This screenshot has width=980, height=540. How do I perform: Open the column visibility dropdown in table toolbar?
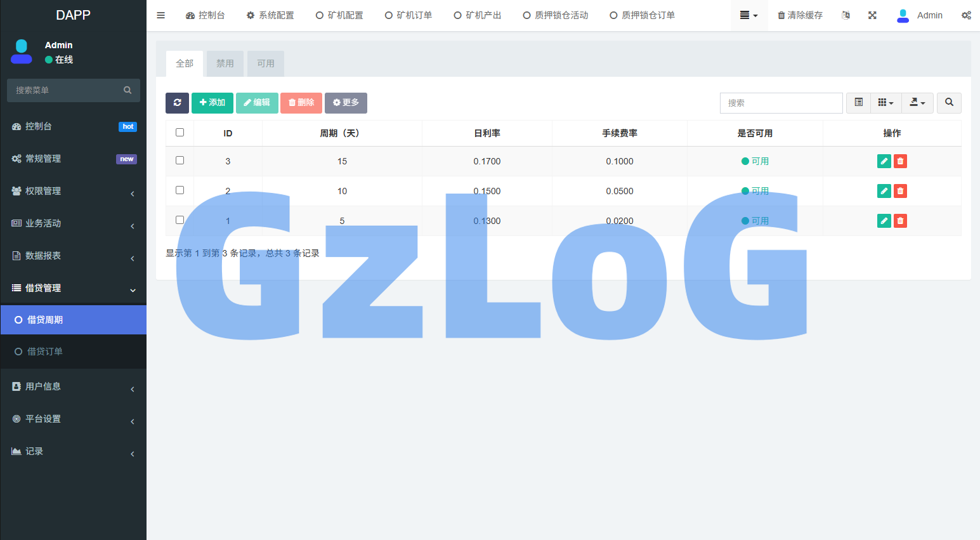[885, 102]
